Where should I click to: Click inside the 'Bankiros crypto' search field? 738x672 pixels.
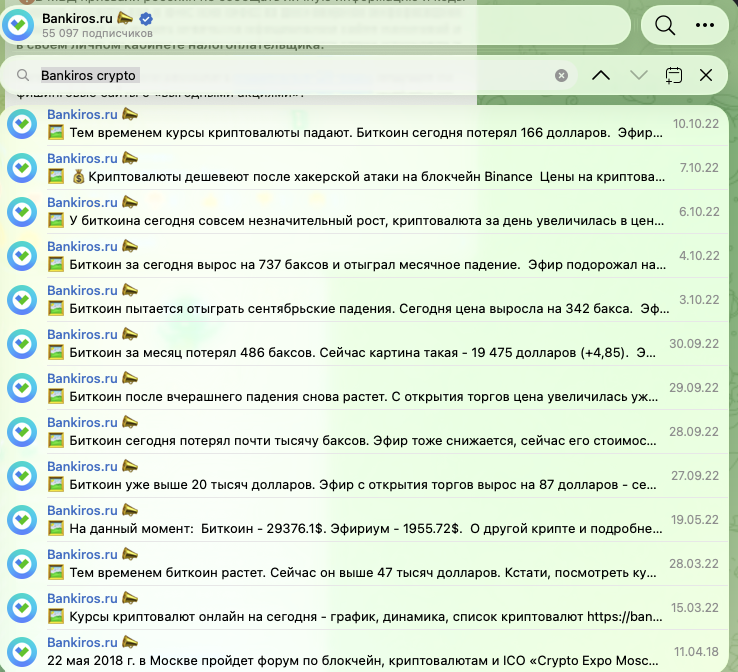292,75
